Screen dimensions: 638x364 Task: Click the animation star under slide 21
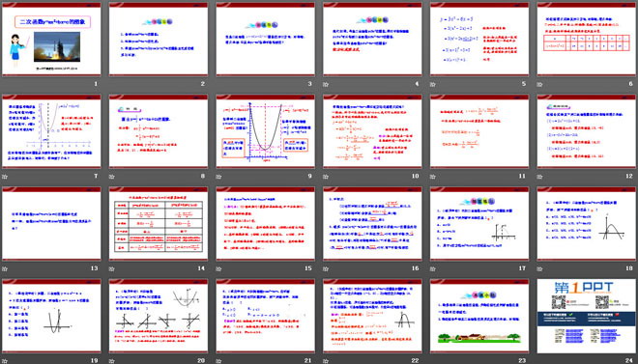click(x=218, y=360)
